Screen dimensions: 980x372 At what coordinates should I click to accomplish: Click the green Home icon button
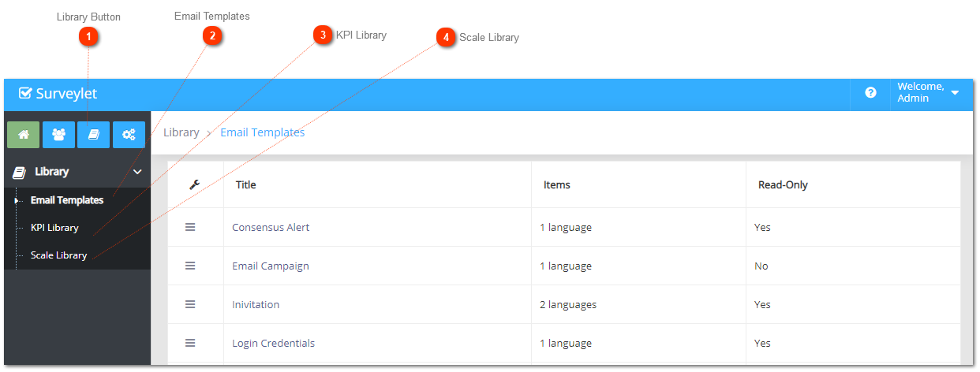pyautogui.click(x=23, y=135)
